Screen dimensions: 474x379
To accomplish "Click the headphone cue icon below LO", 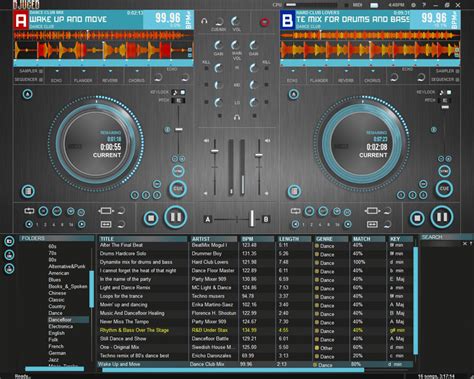I will tap(237, 117).
